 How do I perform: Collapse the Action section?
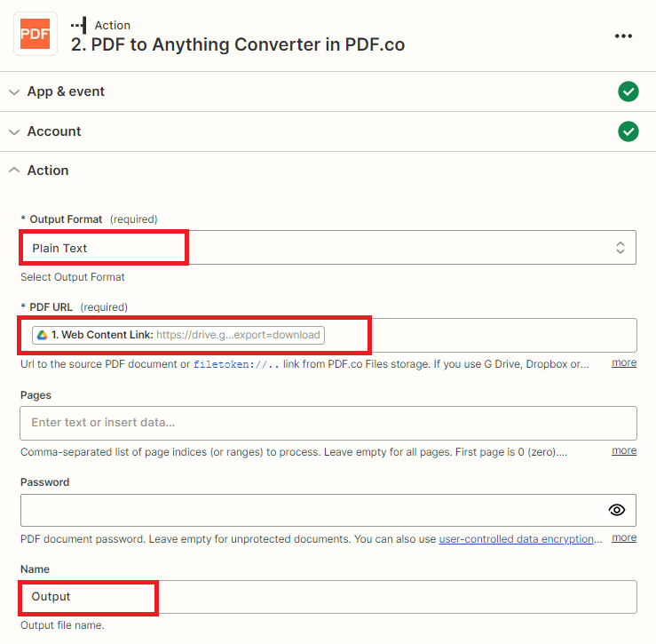(x=328, y=171)
